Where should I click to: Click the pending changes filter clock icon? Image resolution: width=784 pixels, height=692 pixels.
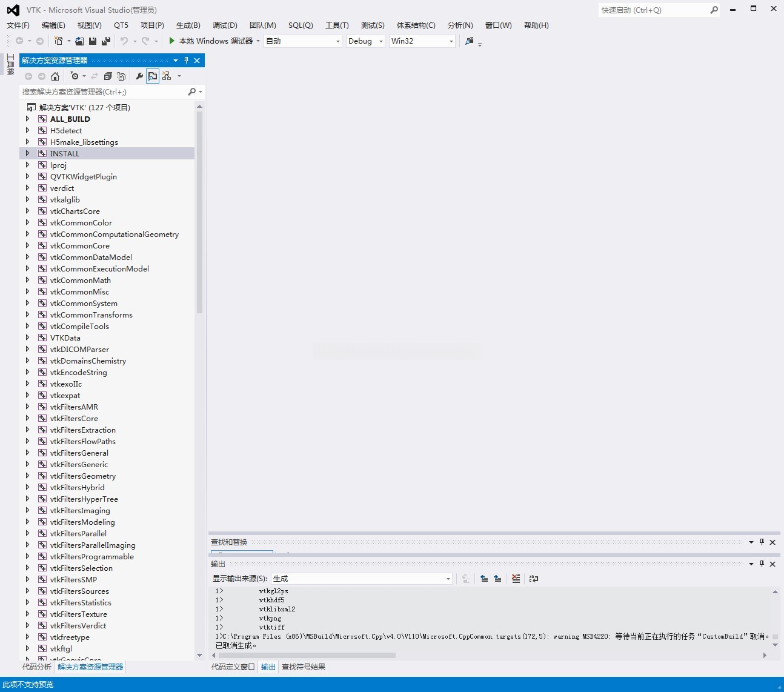pos(75,76)
